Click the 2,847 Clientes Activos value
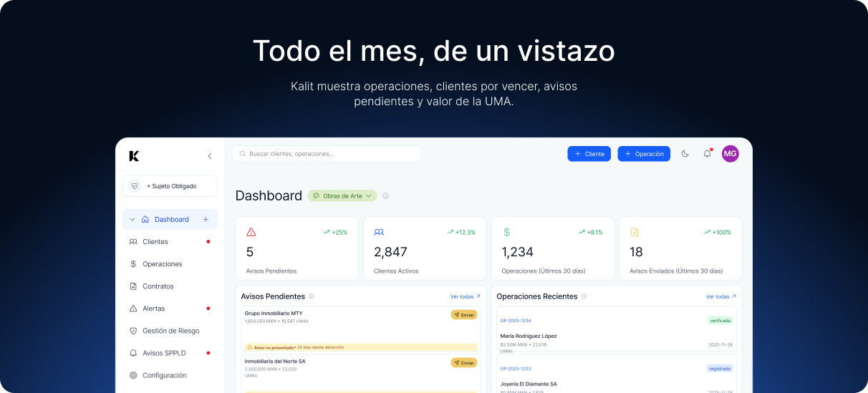The image size is (868, 393). [x=390, y=252]
